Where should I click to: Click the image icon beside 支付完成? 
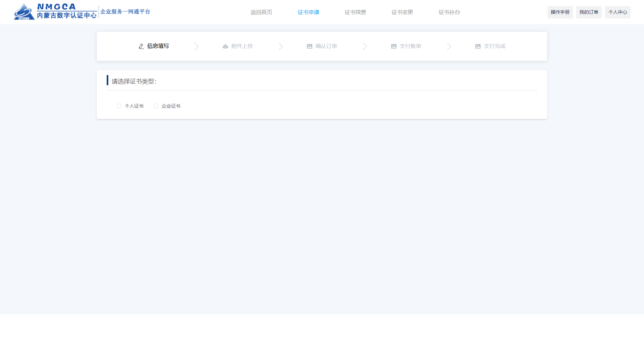[478, 46]
